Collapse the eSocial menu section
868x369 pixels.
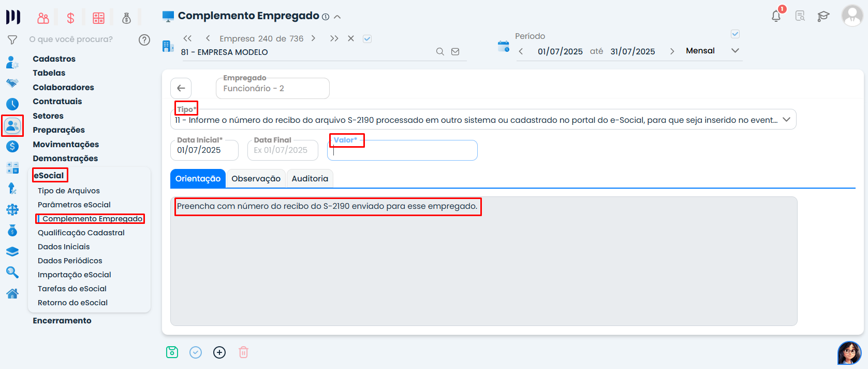coord(49,176)
